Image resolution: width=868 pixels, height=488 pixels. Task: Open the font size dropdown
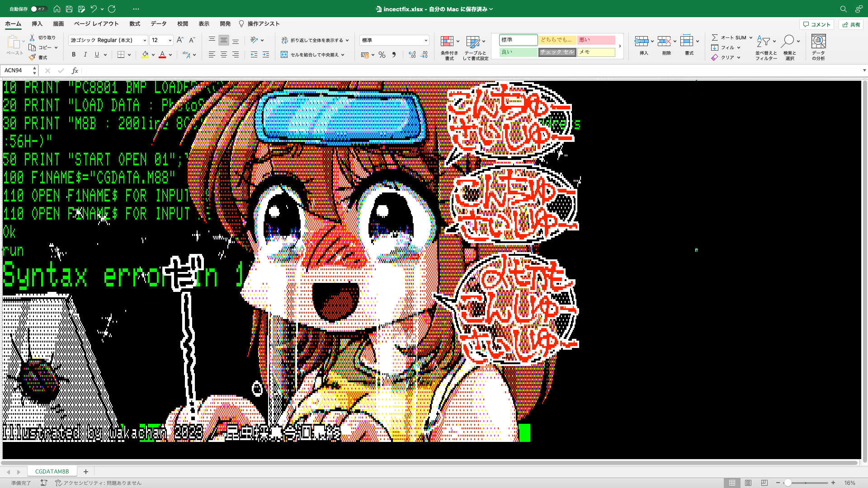tap(170, 40)
